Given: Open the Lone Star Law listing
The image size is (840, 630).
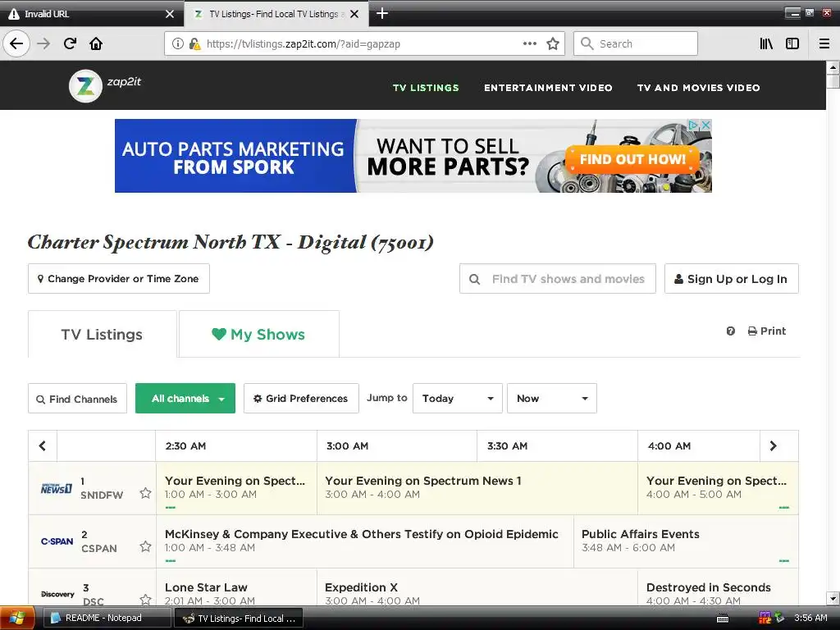Looking at the screenshot, I should (236, 587).
